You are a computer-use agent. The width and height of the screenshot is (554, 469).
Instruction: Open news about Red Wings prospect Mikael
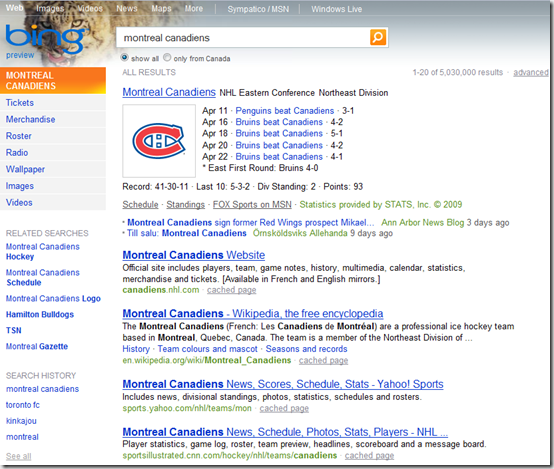click(251, 223)
